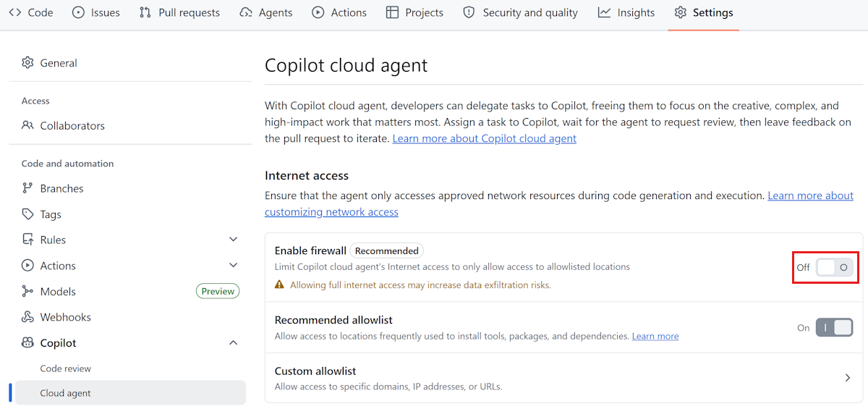This screenshot has width=868, height=409.
Task: Expand the Rules section chevron
Action: [233, 240]
